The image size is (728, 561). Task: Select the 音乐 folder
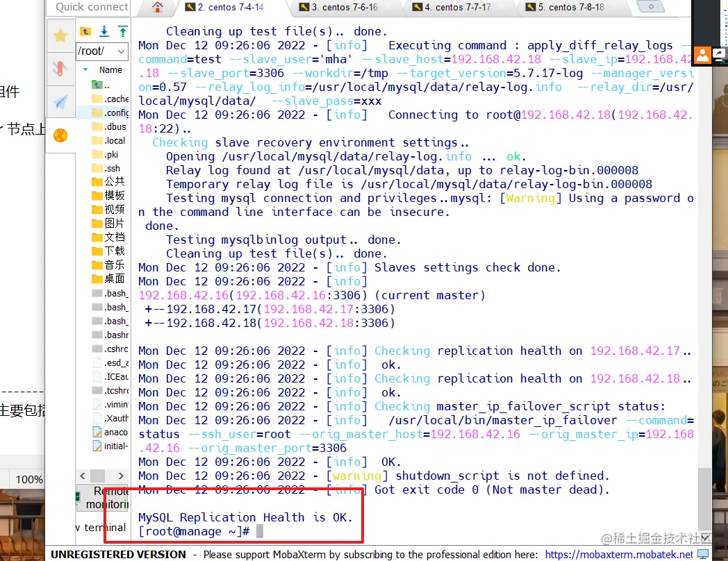(x=108, y=265)
